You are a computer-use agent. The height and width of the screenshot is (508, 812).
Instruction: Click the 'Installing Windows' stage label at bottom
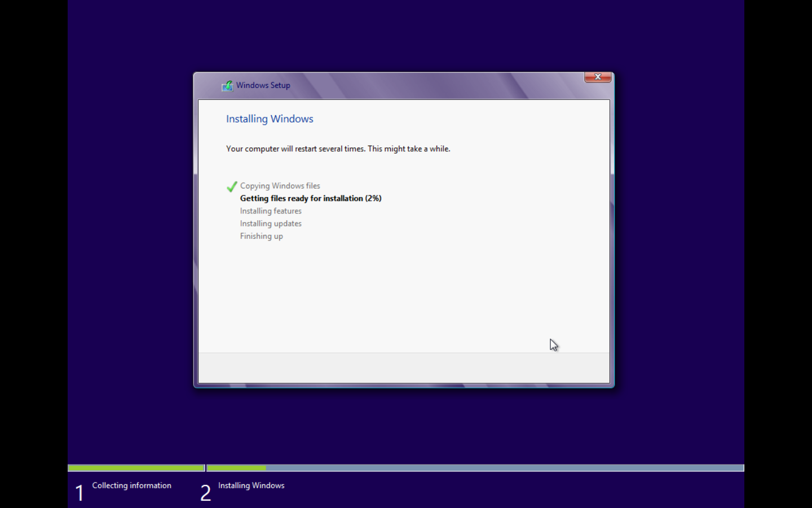tap(251, 485)
